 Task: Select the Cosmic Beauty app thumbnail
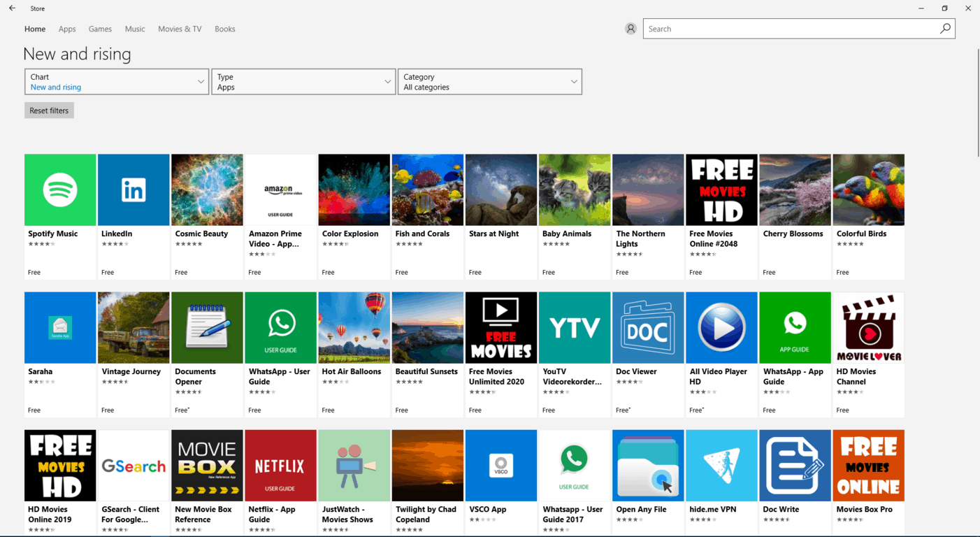(x=207, y=190)
